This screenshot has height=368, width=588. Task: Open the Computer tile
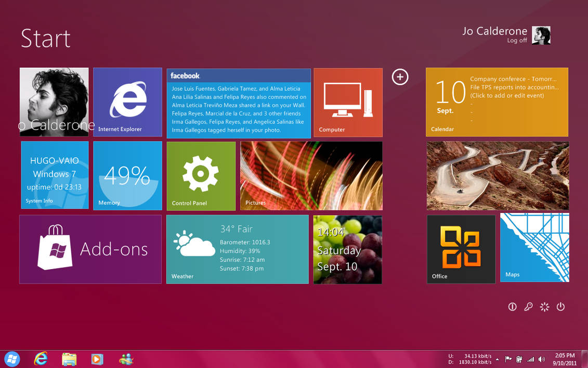tap(347, 102)
